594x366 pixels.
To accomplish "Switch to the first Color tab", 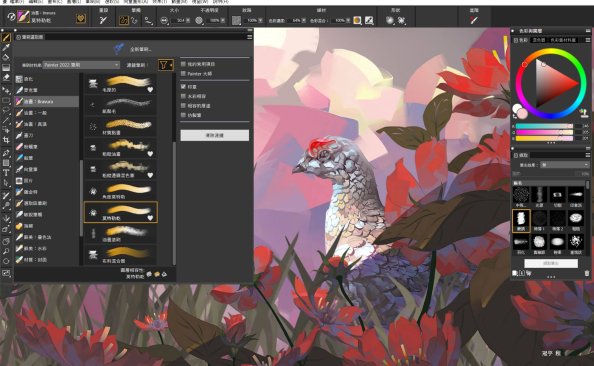I will (x=521, y=40).
